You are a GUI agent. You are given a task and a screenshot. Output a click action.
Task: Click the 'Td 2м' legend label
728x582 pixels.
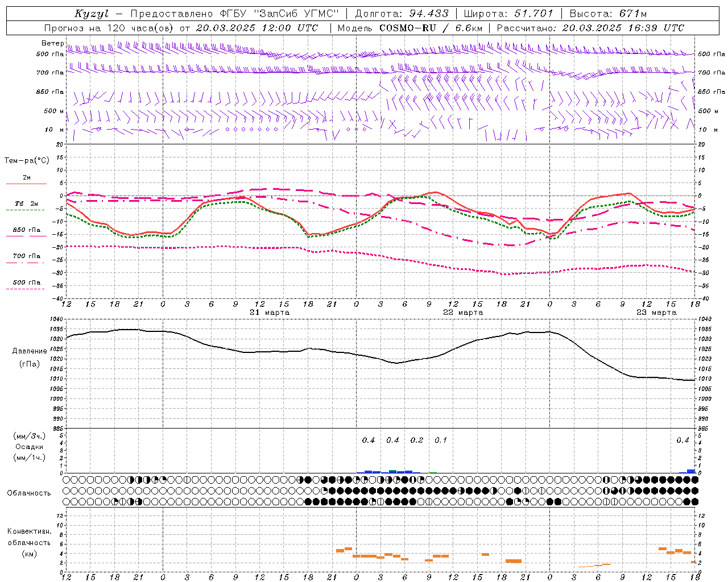pos(27,203)
